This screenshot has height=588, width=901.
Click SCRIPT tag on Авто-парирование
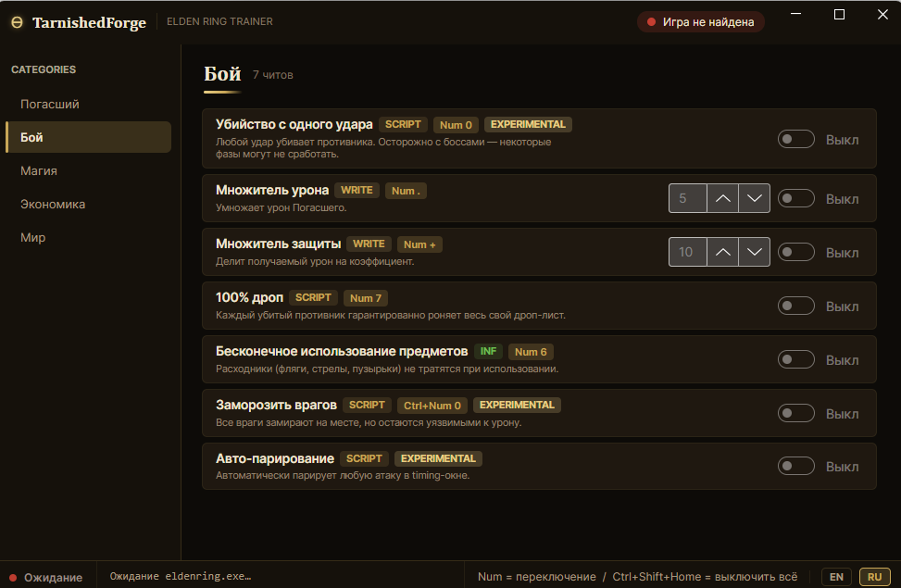point(364,458)
